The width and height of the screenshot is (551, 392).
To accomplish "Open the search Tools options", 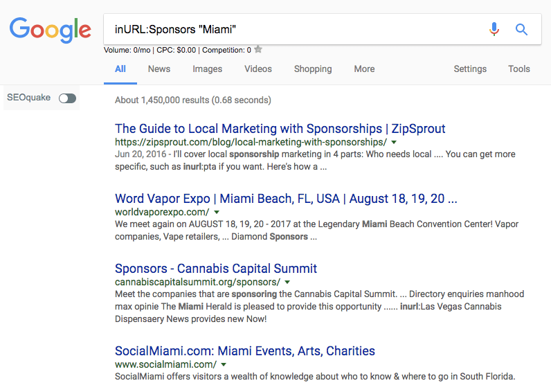I will [x=519, y=69].
